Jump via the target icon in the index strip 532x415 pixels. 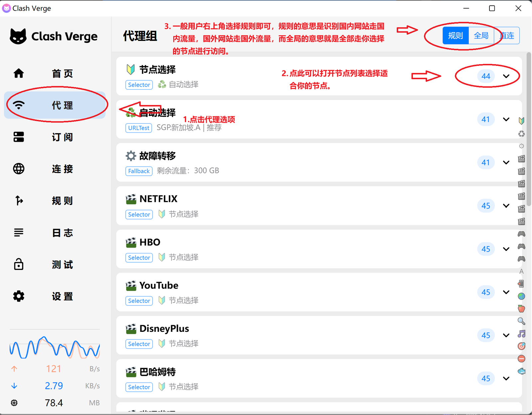point(521,346)
